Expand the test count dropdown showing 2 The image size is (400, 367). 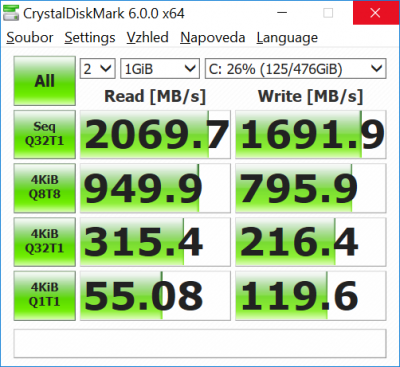point(98,69)
